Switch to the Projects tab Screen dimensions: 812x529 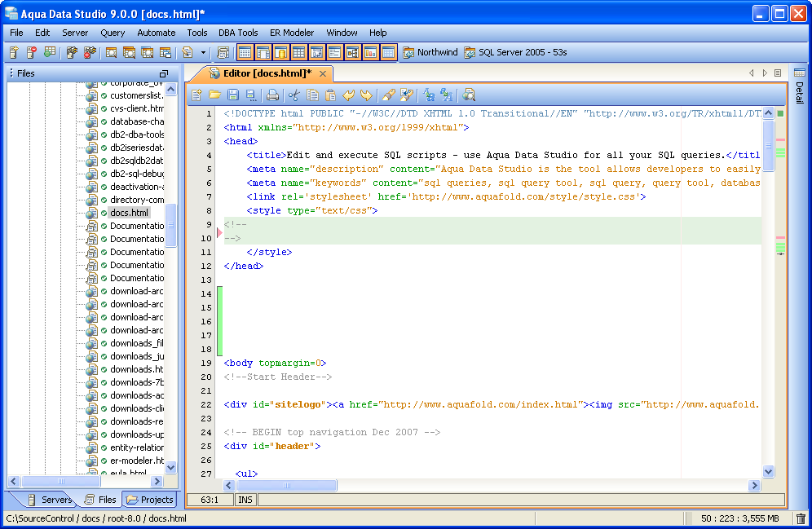point(150,500)
